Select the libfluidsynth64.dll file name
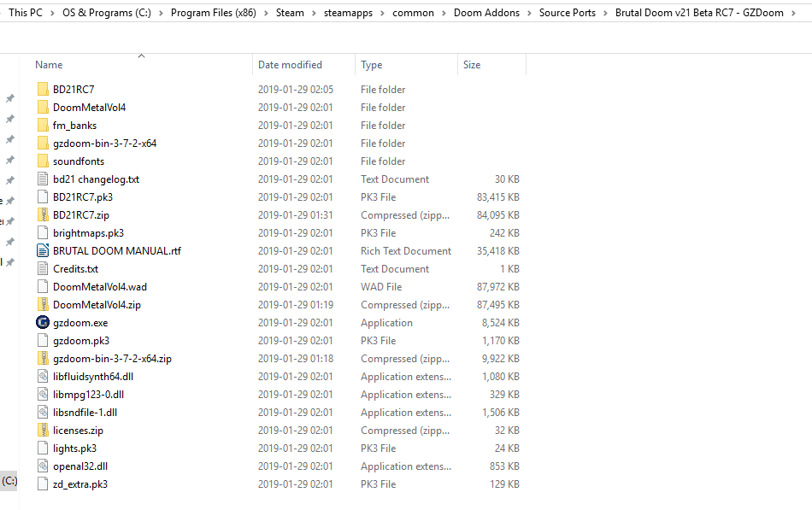The height and width of the screenshot is (510, 812). (93, 377)
